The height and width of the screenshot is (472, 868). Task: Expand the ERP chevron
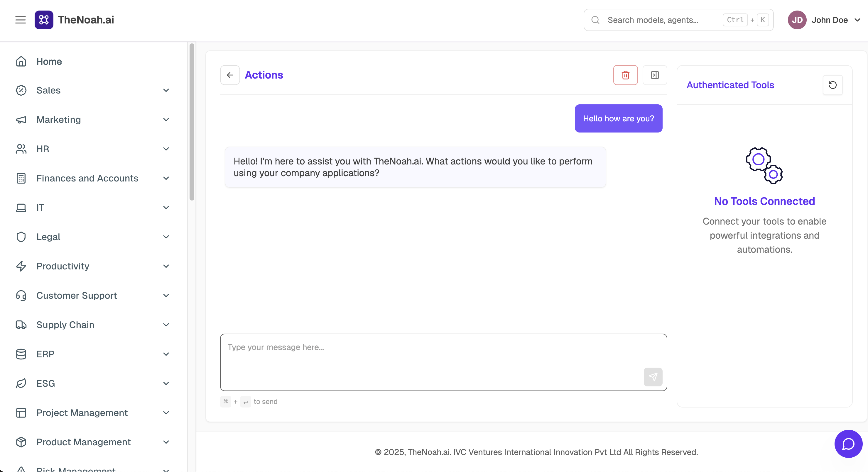166,354
